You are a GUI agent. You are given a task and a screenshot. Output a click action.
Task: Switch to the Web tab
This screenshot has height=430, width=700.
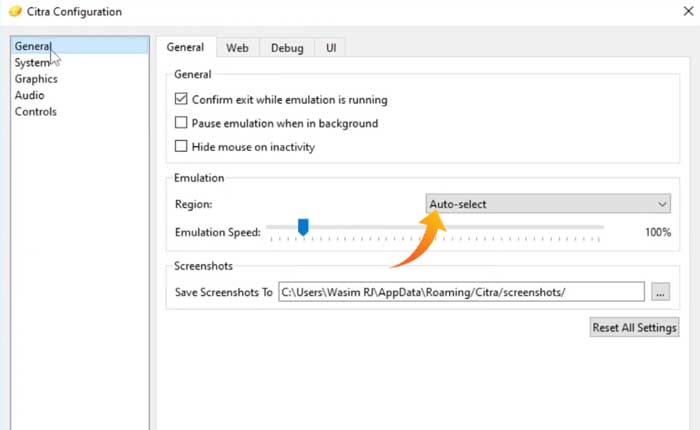click(237, 47)
